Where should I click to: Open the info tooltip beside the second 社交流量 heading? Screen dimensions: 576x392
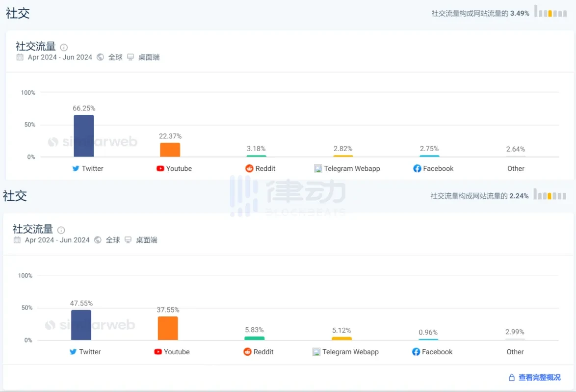click(61, 230)
